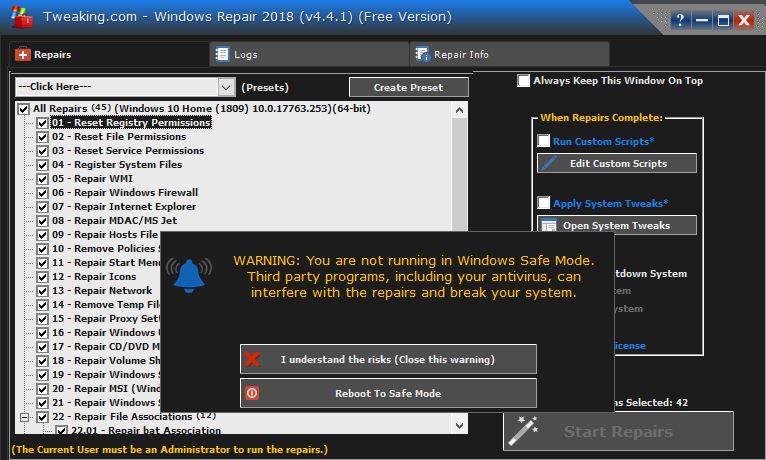Uncheck 07 - Repair Internet Explorer
This screenshot has height=460, width=766.
click(x=43, y=207)
